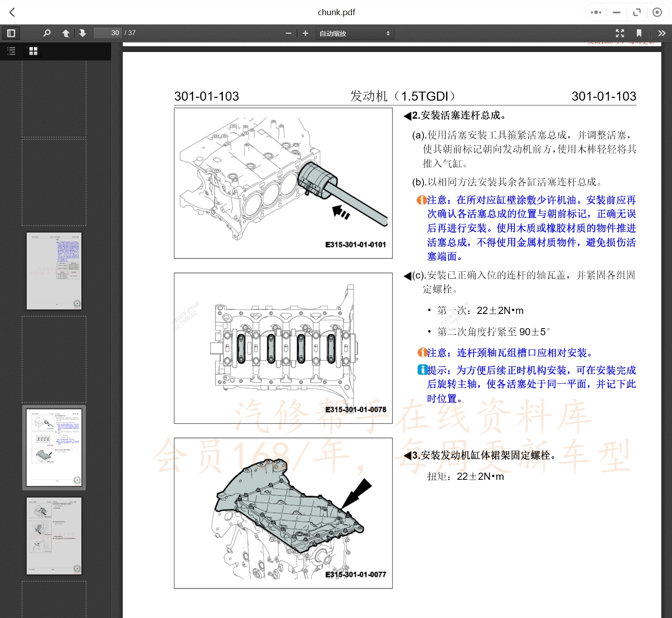
Task: Open the document search tool
Action: click(47, 33)
